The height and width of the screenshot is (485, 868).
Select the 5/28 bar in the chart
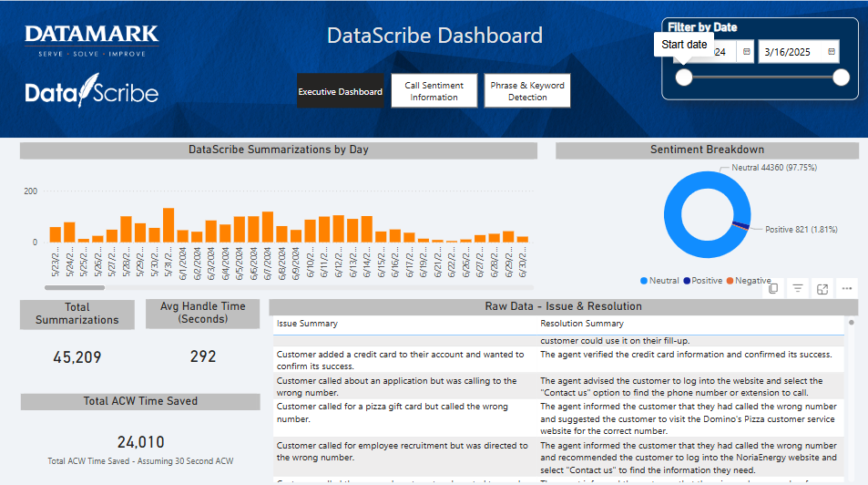click(127, 230)
